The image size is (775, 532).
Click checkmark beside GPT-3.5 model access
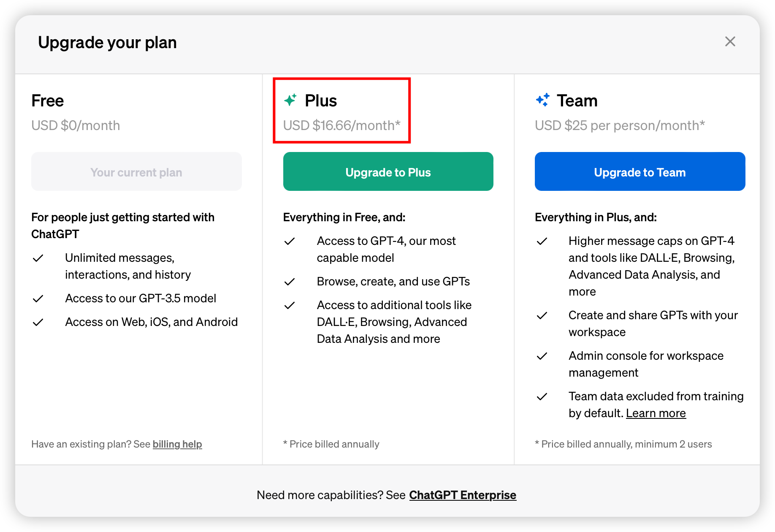pyautogui.click(x=38, y=299)
